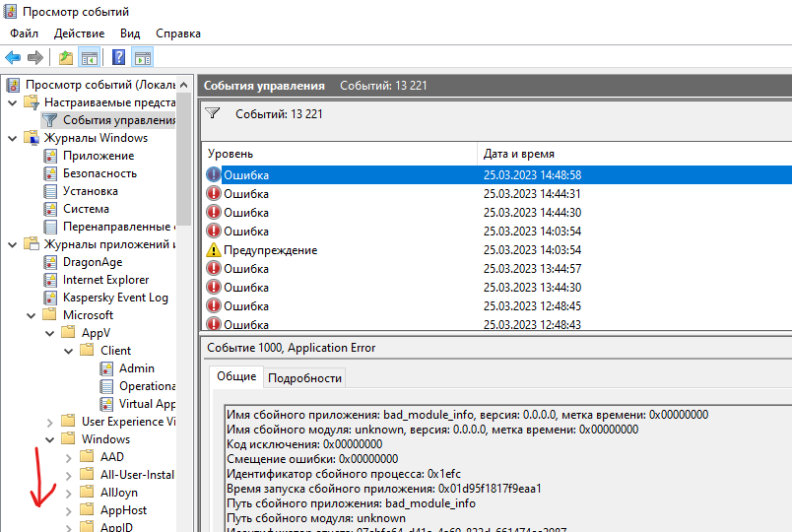This screenshot has width=792, height=532.
Task: Click the Admin log icon under Client
Action: tap(106, 368)
